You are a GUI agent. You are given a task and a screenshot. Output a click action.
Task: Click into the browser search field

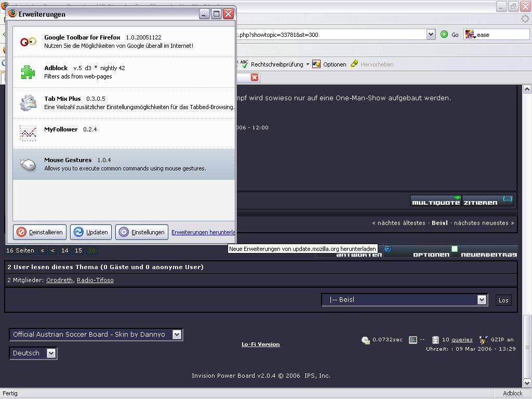point(502,35)
